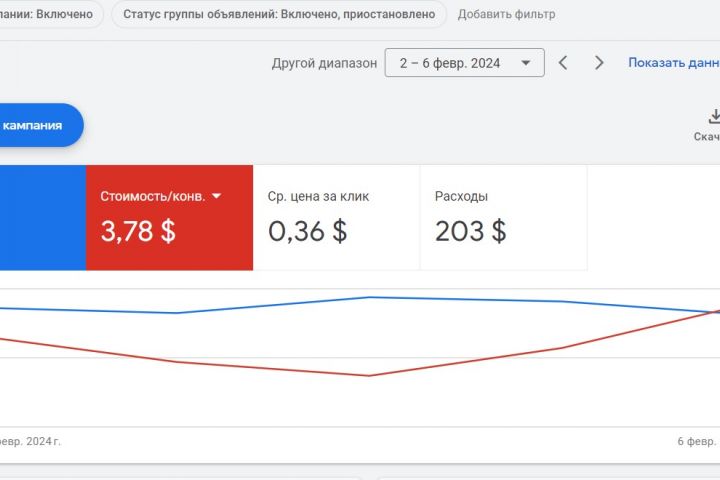Screen dimensions: 720x480
Task: Click the 6 февр. axis label
Action: (x=698, y=441)
